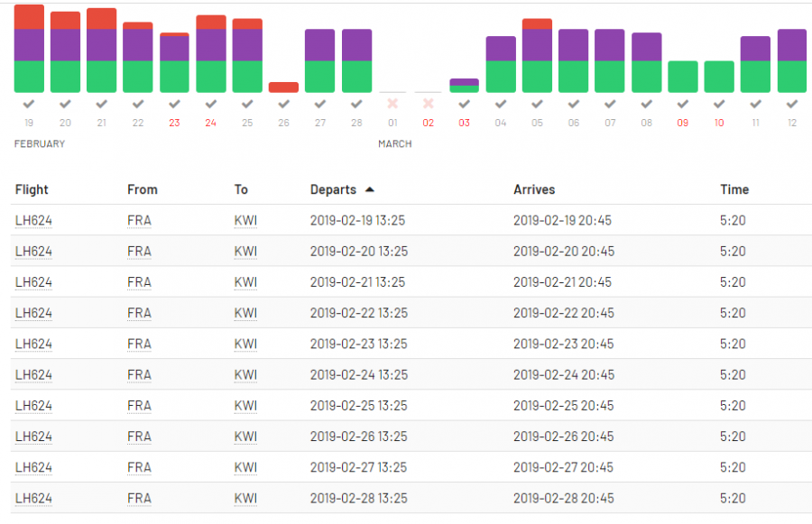Click the checkmark above date 09
This screenshot has height=524, width=812.
click(683, 104)
